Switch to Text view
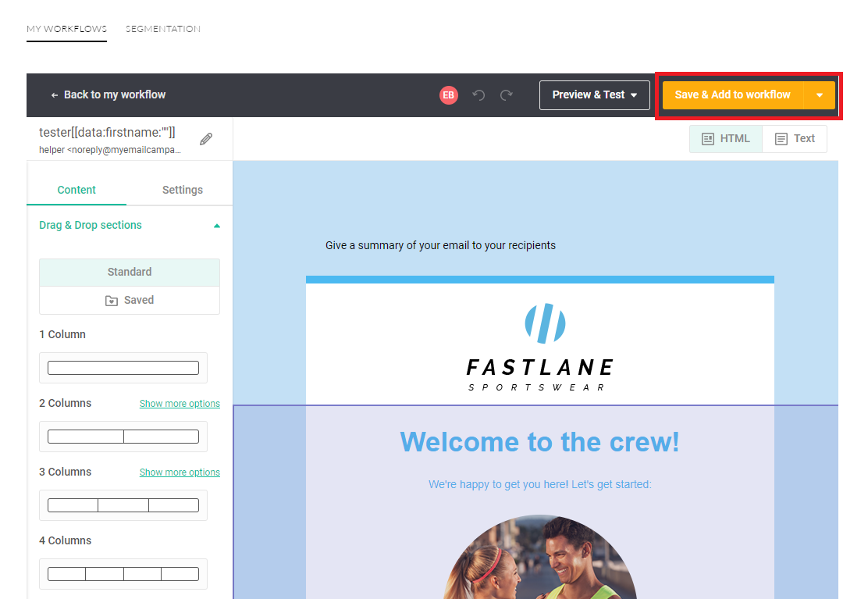 tap(795, 138)
